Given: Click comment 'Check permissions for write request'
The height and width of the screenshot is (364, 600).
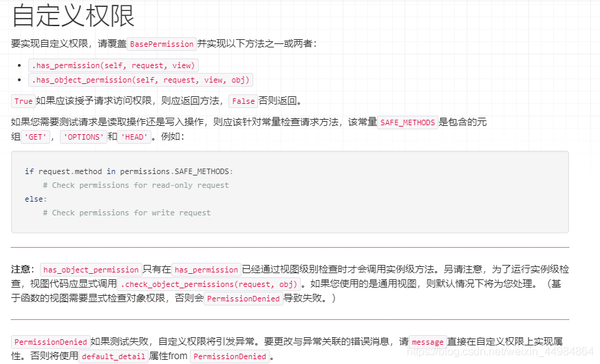Looking at the screenshot, I should point(127,213).
